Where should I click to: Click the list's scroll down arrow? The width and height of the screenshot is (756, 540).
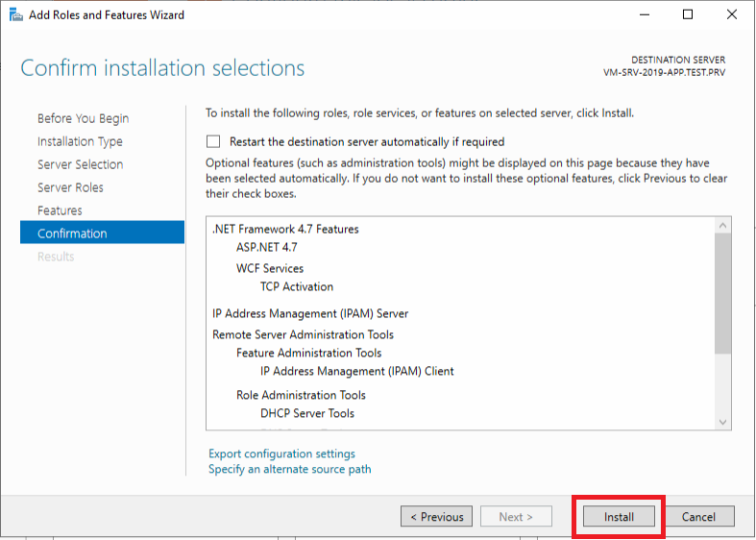pyautogui.click(x=722, y=422)
